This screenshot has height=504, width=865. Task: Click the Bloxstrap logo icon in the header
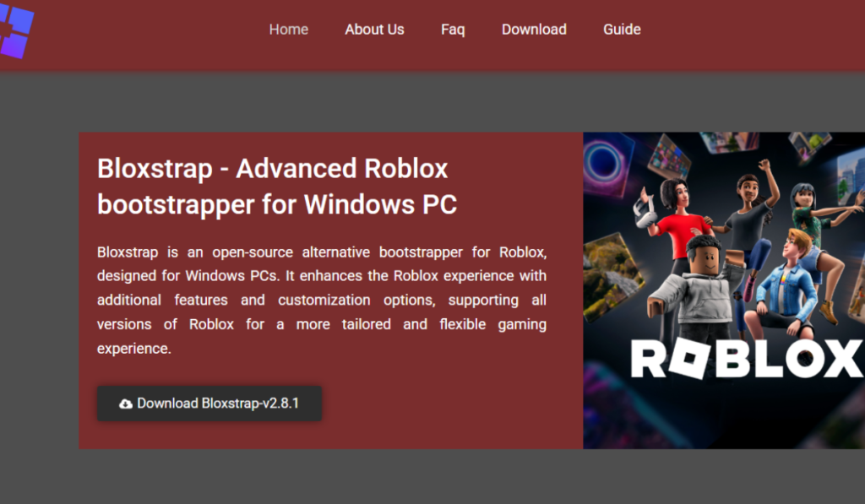(x=15, y=32)
